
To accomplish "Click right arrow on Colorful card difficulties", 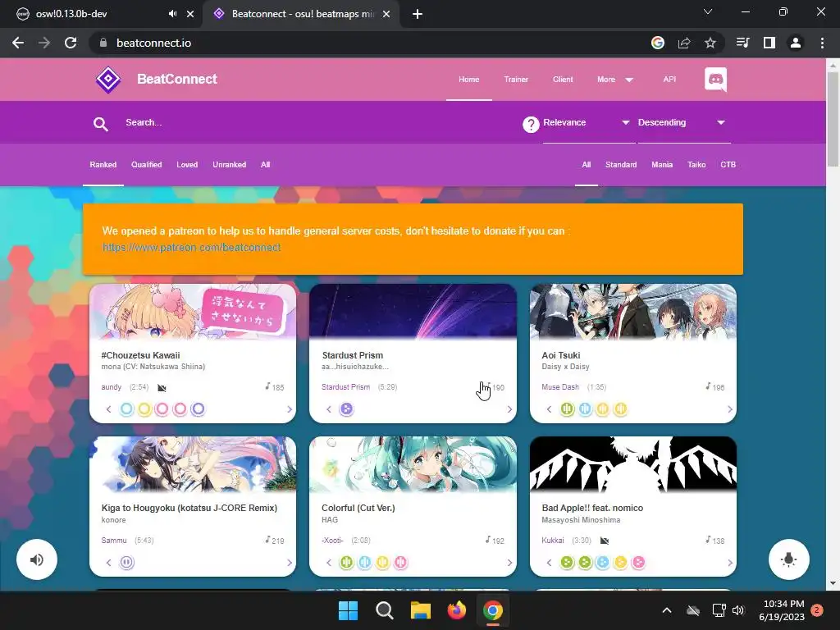I will pos(509,563).
